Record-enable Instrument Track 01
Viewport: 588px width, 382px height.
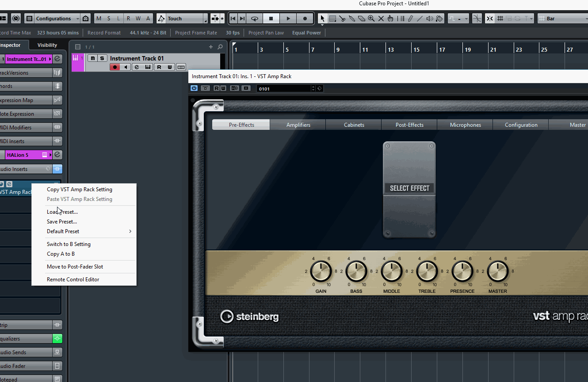coord(115,67)
